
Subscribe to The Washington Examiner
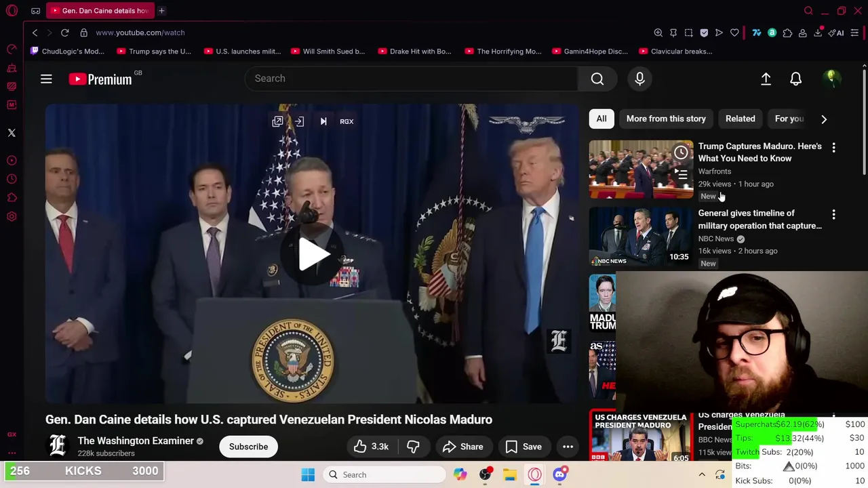pos(248,447)
